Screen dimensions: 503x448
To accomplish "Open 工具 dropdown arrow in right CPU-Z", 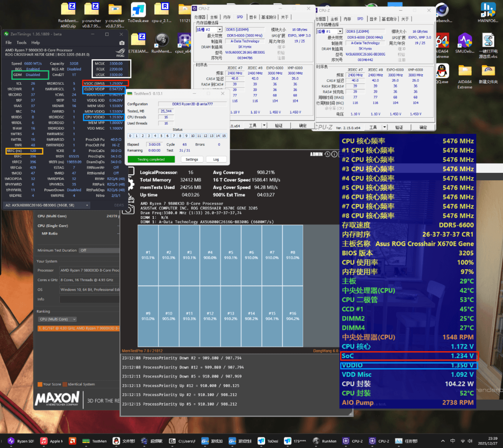I will (384, 127).
